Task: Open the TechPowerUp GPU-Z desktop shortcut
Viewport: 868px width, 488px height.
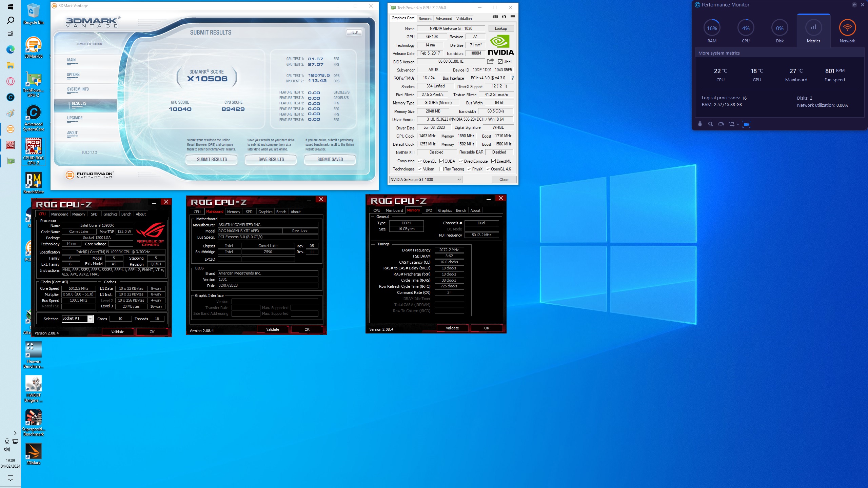Action: 33,84
